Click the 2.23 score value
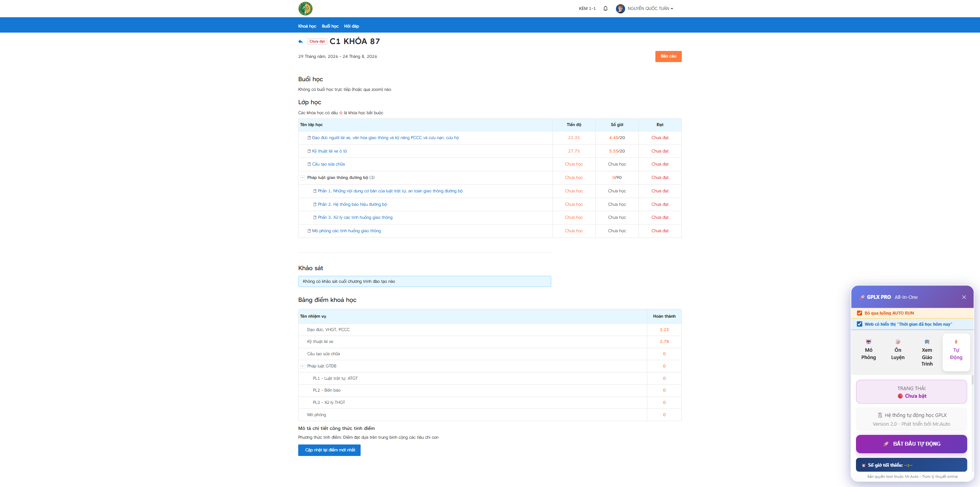Viewport: 980px width, 487px height. (664, 330)
